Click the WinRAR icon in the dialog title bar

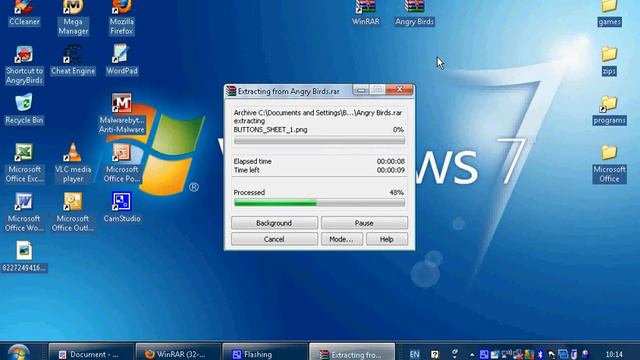tap(231, 91)
